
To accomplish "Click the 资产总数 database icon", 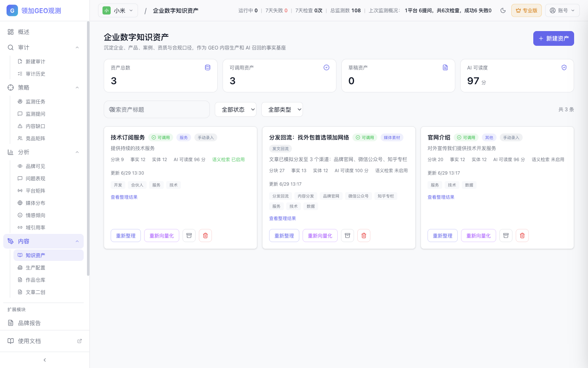I will pos(207,67).
